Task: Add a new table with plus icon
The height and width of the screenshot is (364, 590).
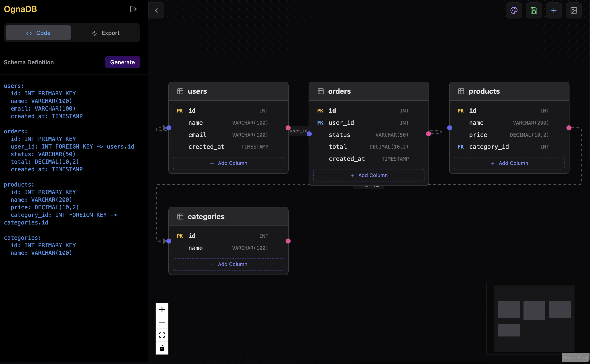Action: tap(554, 10)
